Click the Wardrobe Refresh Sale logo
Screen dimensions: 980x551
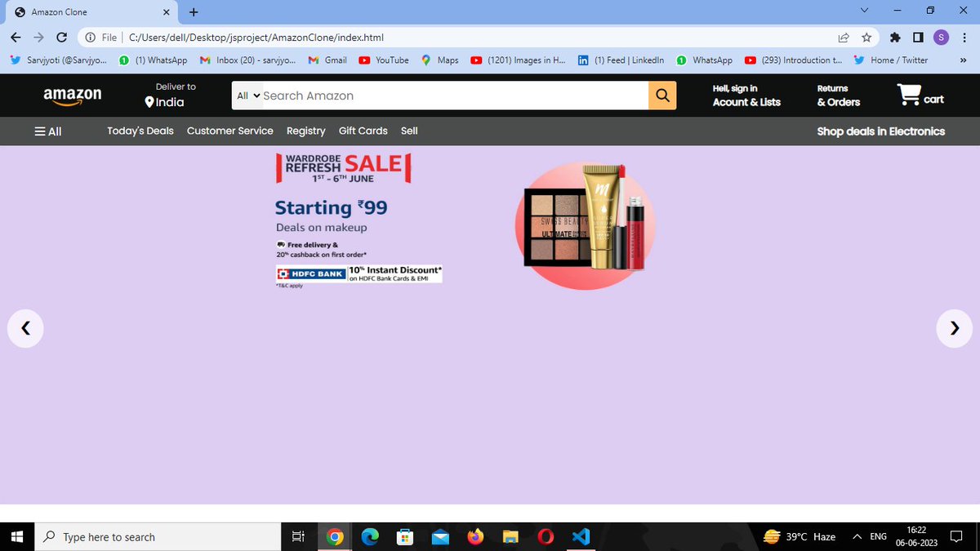343,167
